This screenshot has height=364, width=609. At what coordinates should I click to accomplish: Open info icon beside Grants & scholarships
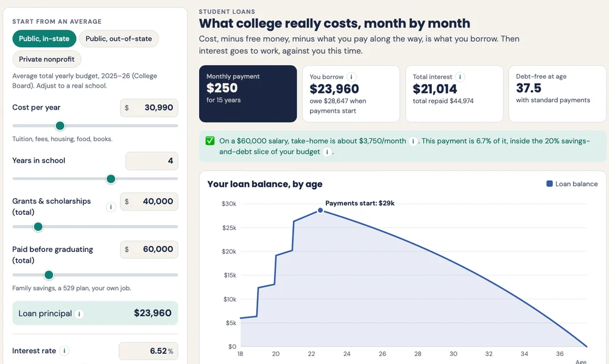(x=111, y=207)
